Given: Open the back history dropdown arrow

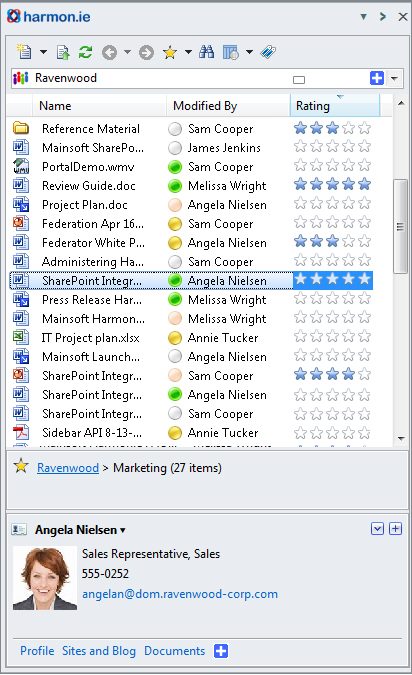Looking at the screenshot, I should tap(127, 52).
